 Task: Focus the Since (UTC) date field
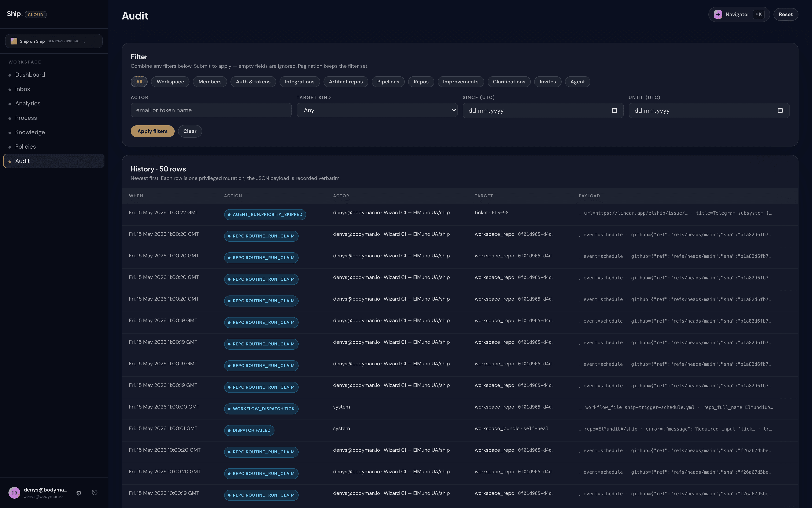pos(543,110)
